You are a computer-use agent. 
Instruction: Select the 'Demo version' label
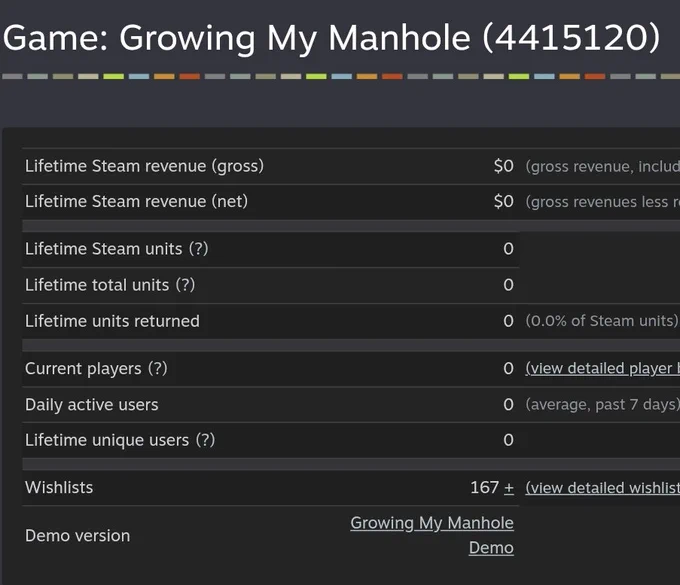coord(78,536)
